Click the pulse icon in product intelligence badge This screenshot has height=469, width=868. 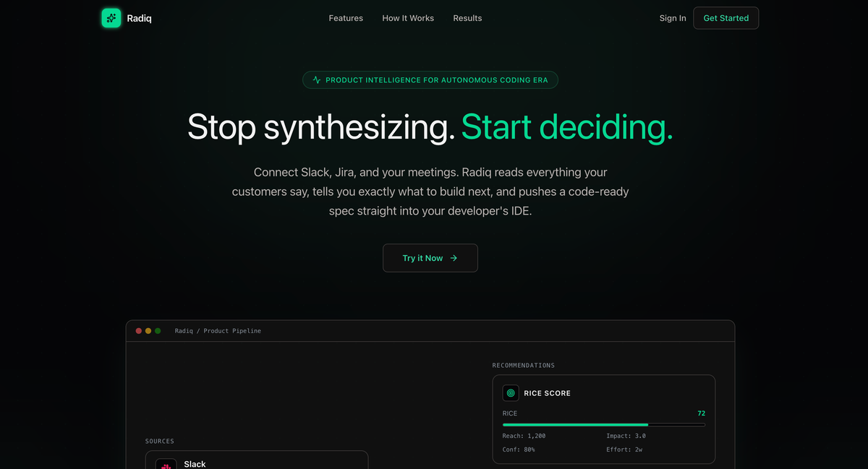coord(317,80)
